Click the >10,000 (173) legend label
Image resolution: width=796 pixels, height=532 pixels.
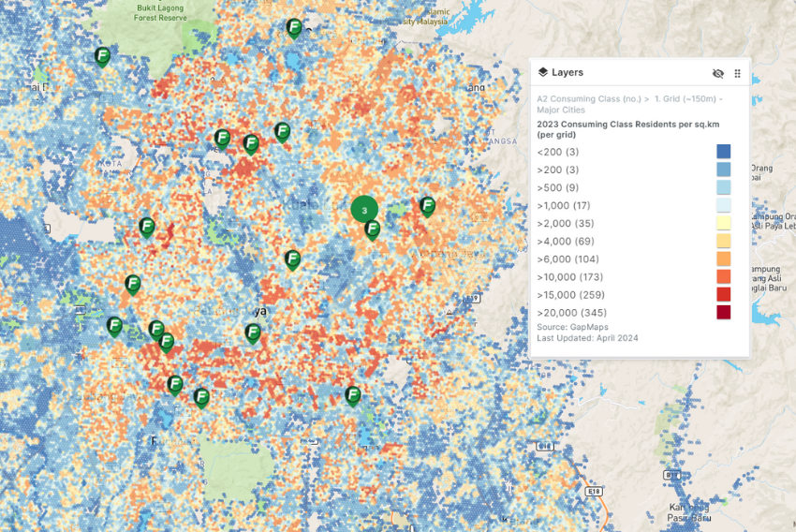pyautogui.click(x=572, y=277)
